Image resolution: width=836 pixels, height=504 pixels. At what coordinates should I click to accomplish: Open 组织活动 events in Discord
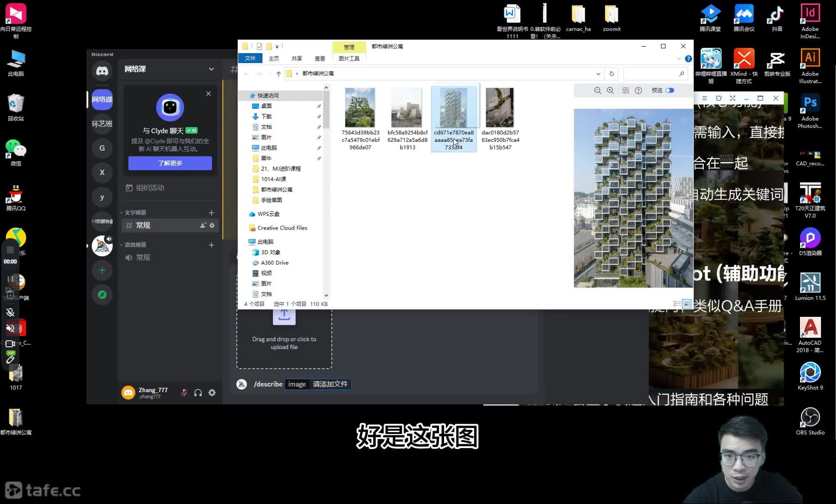pos(145,188)
